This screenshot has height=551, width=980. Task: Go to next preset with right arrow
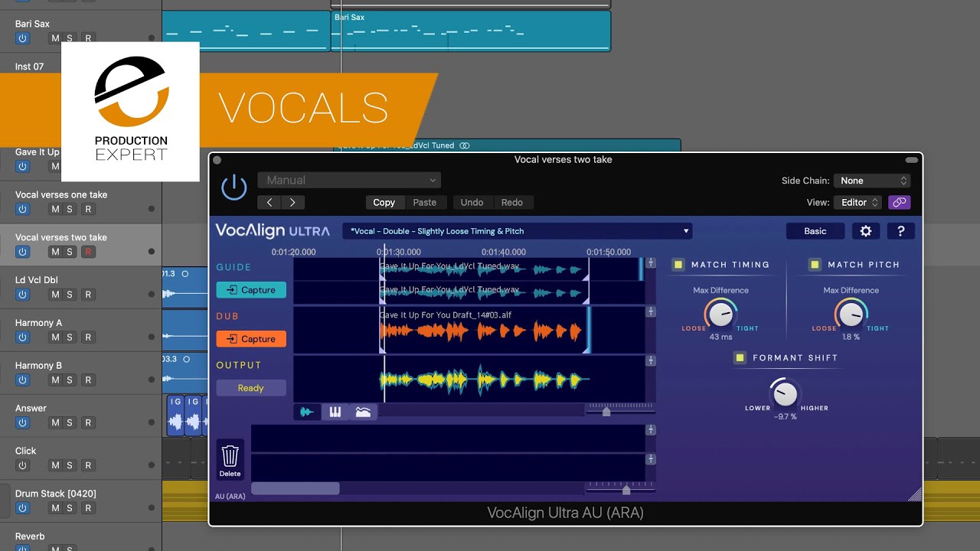pyautogui.click(x=293, y=203)
